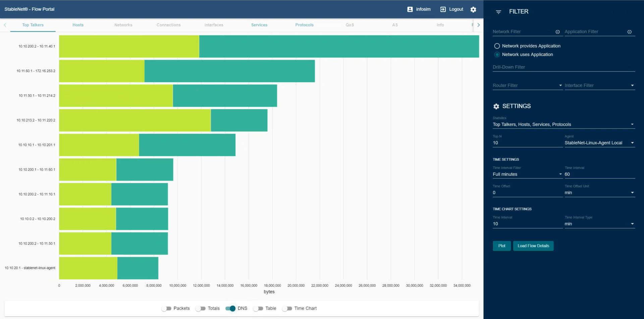Expand the Router Filter dropdown
Viewport: 644px width, 319px height.
pyautogui.click(x=560, y=86)
